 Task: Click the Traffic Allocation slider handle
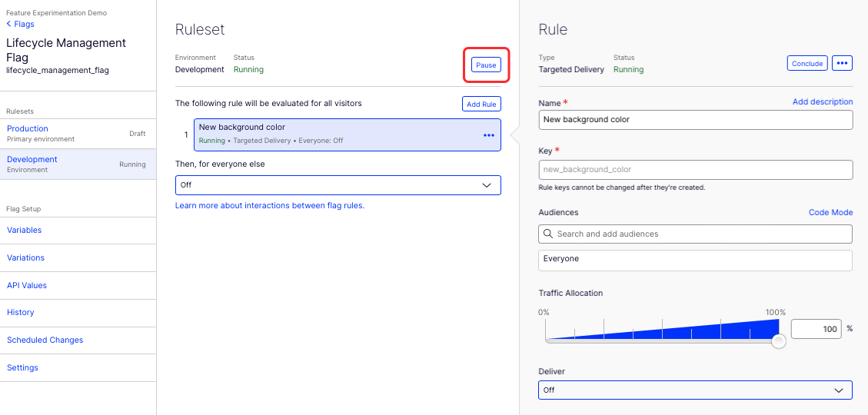click(x=779, y=341)
